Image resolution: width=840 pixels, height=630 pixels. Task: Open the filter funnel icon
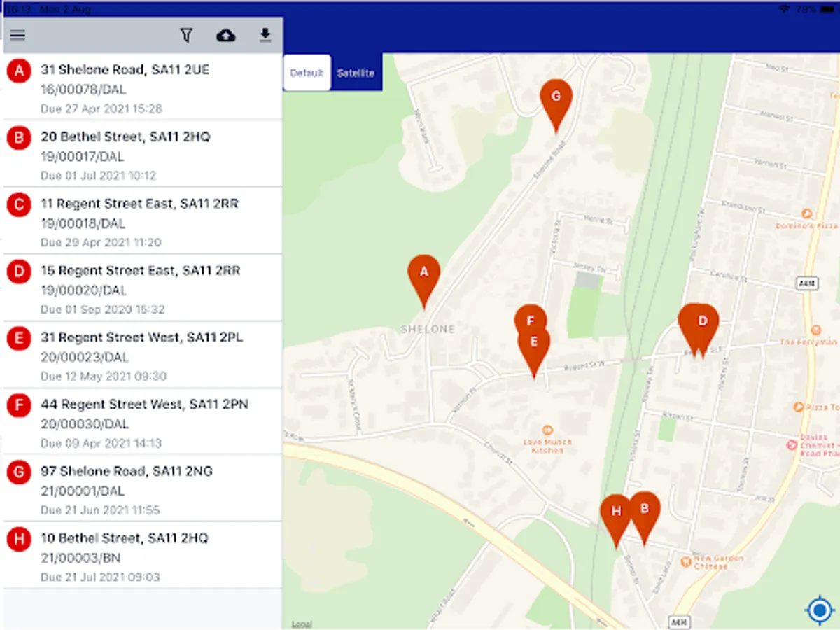tap(186, 35)
